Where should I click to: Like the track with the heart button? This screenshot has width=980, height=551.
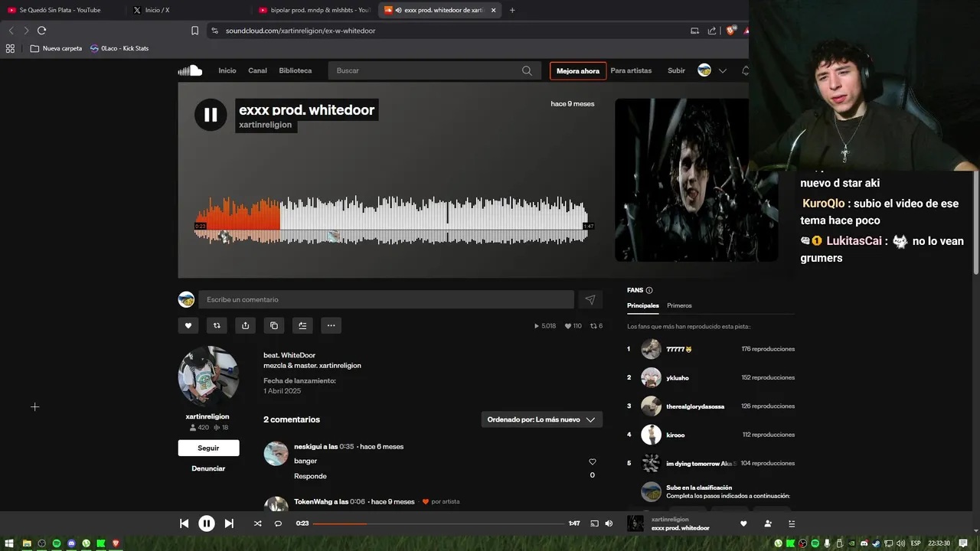pos(188,325)
